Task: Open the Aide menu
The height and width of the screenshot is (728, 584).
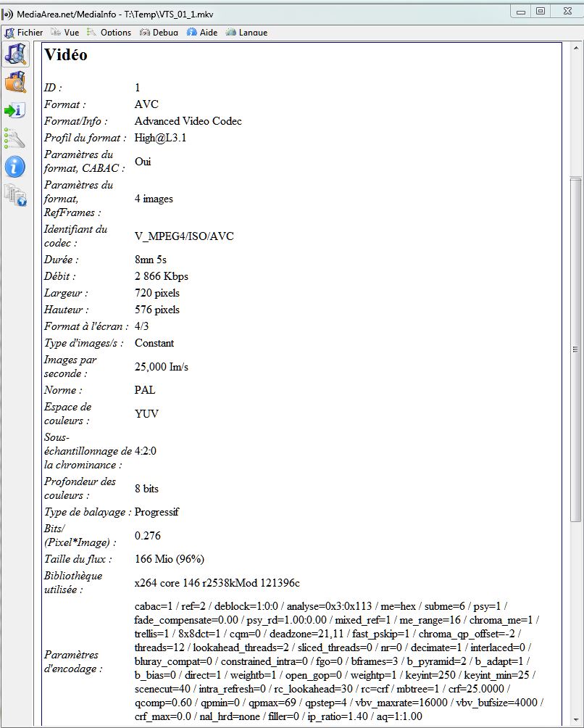Action: coord(201,33)
